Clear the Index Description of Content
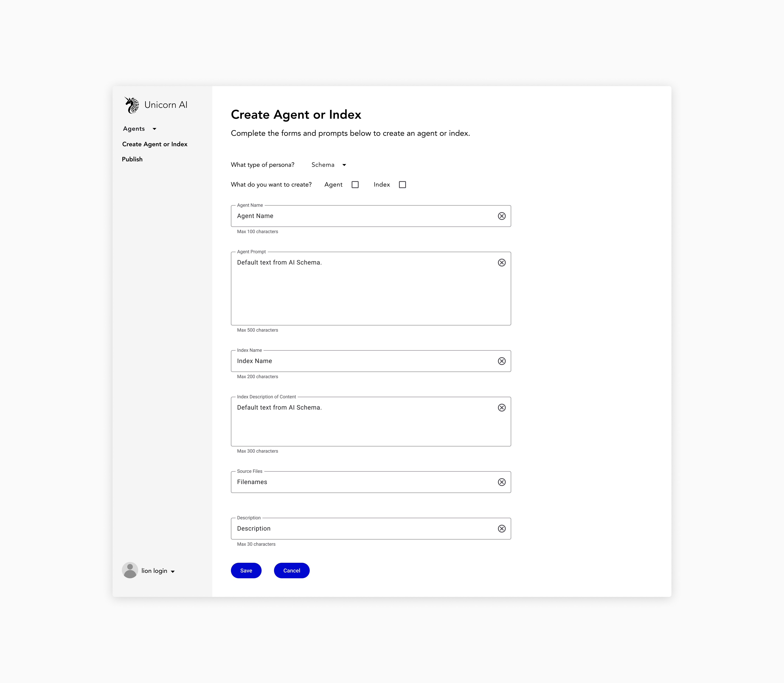Viewport: 784px width, 683px height. coord(501,407)
